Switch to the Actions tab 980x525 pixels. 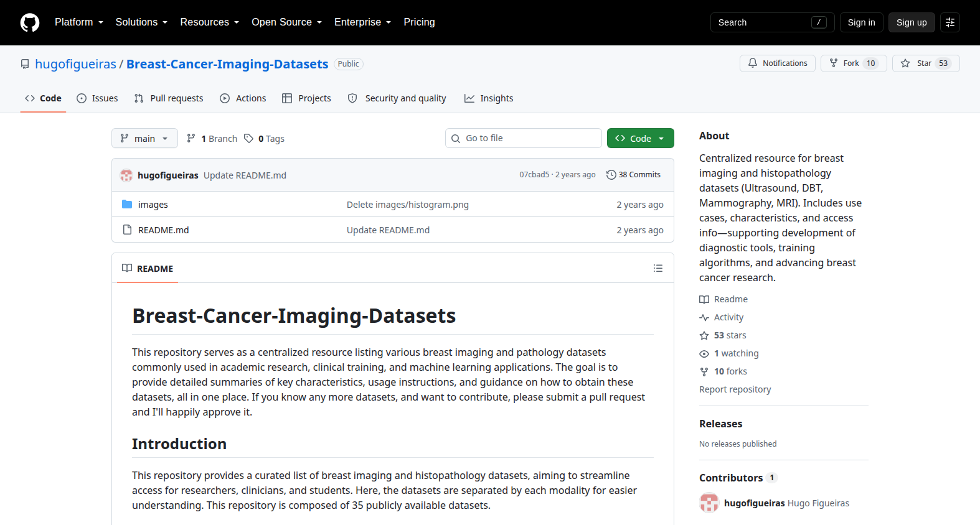click(x=243, y=98)
